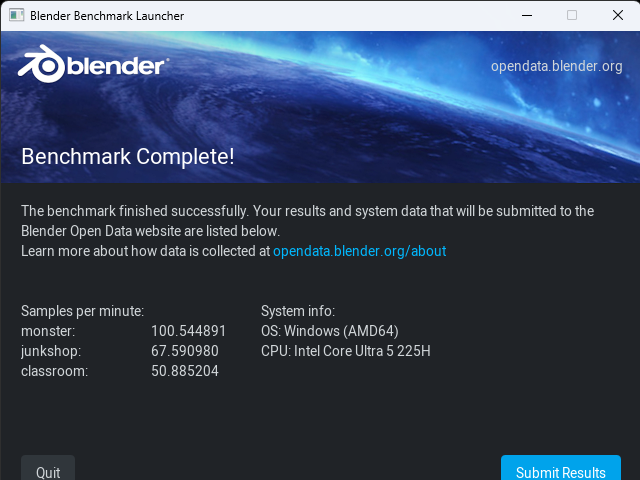Click the Samples per minute label

click(x=82, y=311)
